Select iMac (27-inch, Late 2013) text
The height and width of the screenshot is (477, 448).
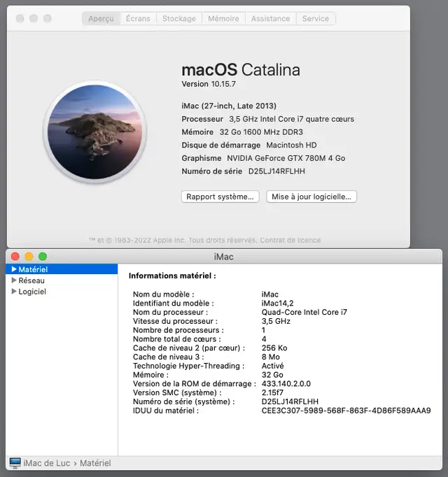point(229,106)
